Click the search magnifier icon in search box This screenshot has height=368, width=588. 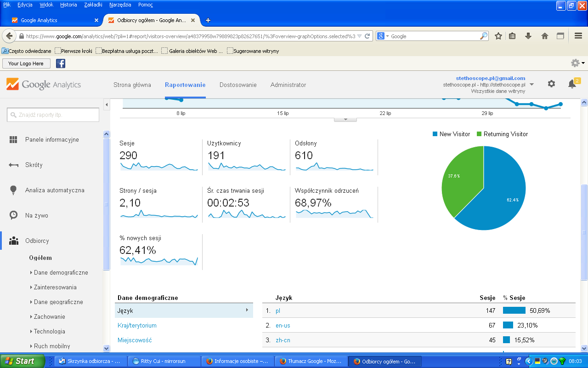click(484, 36)
